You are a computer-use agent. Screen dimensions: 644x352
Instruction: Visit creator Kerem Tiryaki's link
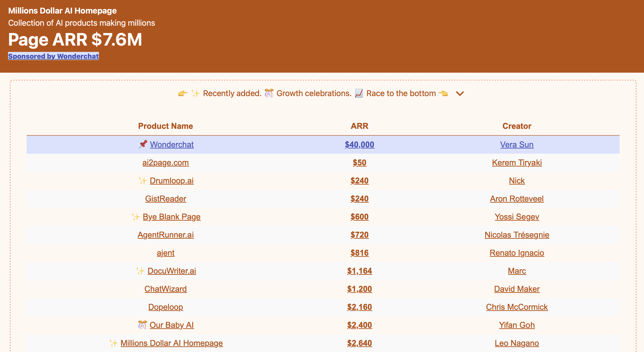(x=517, y=162)
